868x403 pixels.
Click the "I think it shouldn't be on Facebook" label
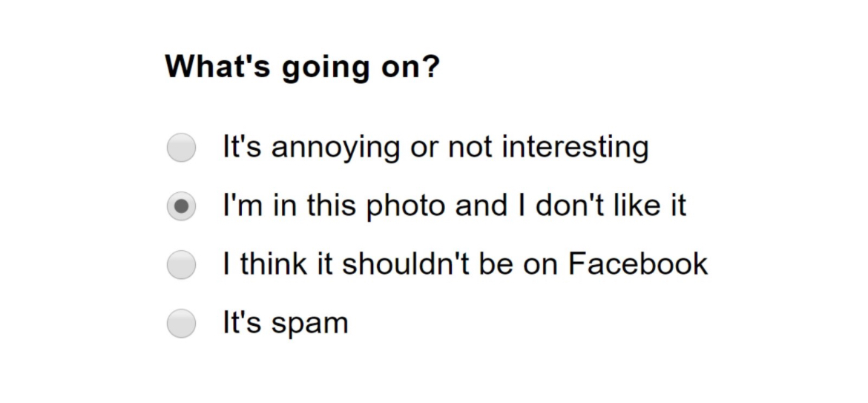pyautogui.click(x=465, y=264)
